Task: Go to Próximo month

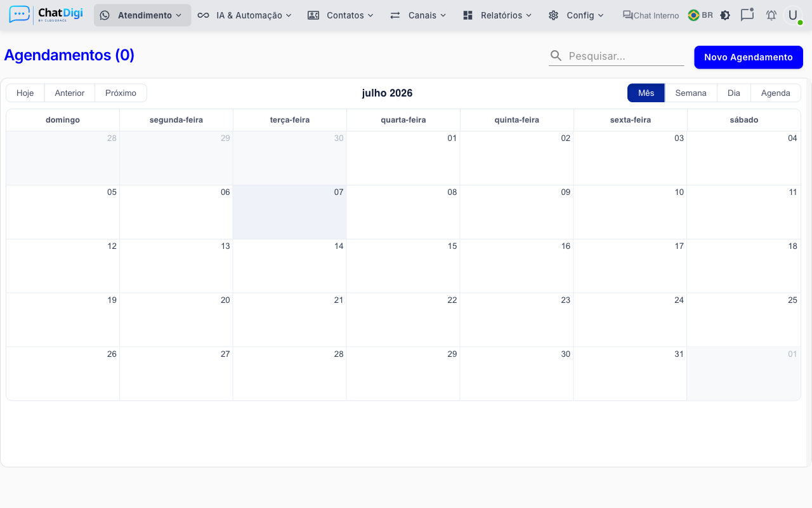Action: [x=121, y=93]
